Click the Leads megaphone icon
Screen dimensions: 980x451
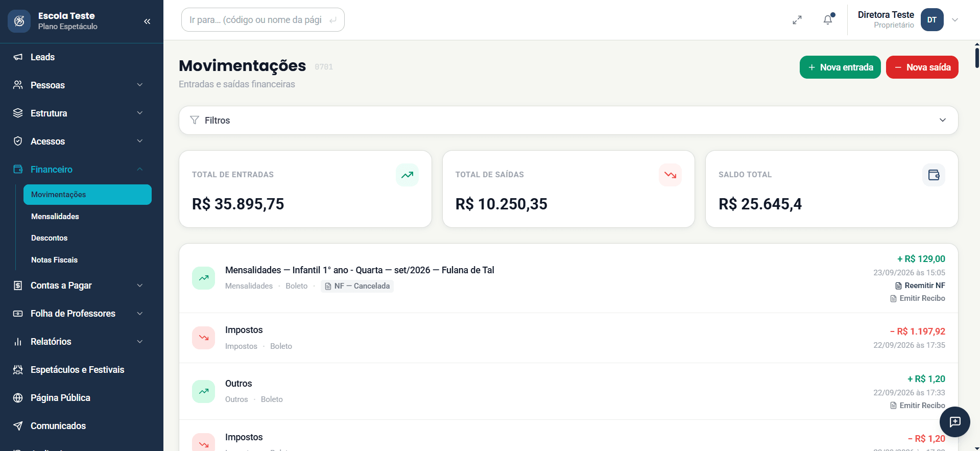coord(18,57)
